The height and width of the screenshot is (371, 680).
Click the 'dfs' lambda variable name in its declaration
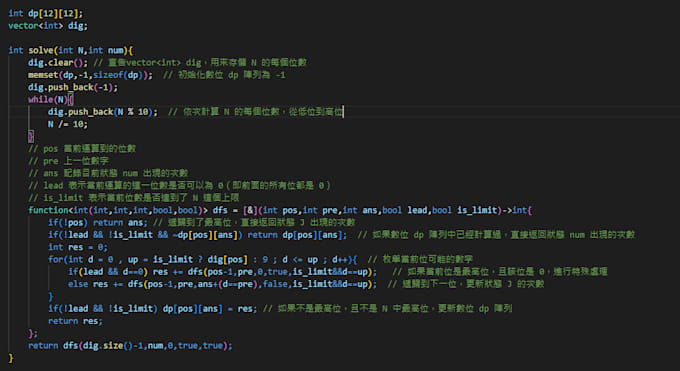coord(220,210)
